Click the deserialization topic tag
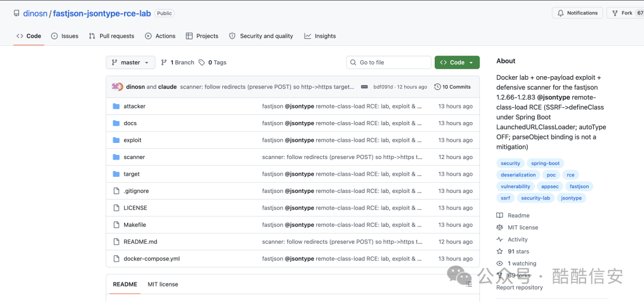 point(518,175)
